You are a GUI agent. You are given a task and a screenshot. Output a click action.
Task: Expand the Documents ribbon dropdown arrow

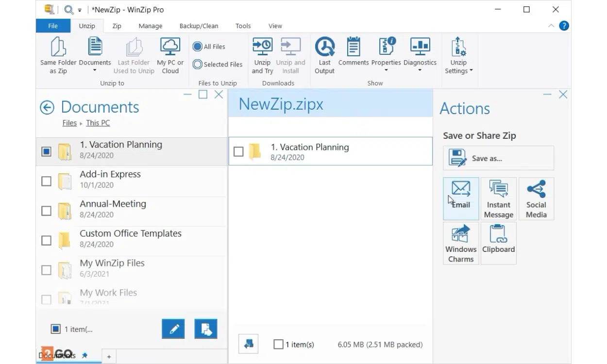click(x=95, y=71)
